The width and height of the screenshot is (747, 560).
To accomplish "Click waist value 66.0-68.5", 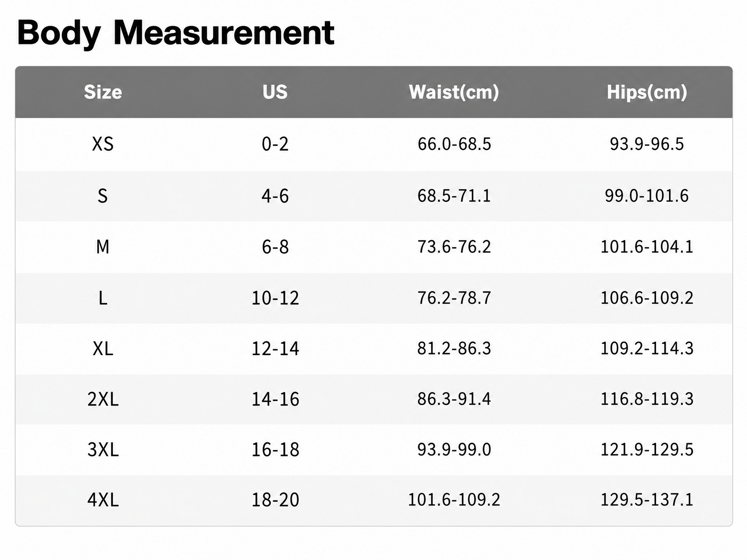I will coord(454,144).
